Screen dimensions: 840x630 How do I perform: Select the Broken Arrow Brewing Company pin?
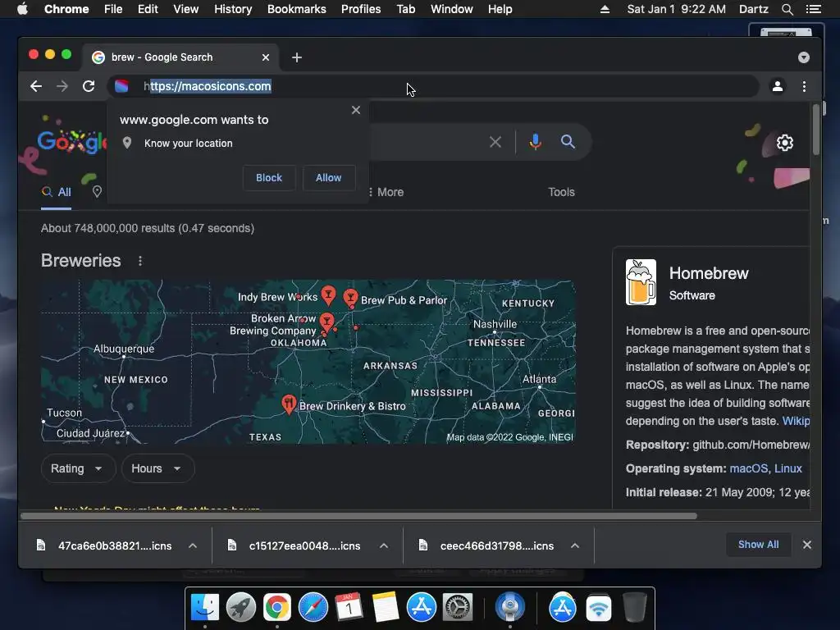point(326,322)
